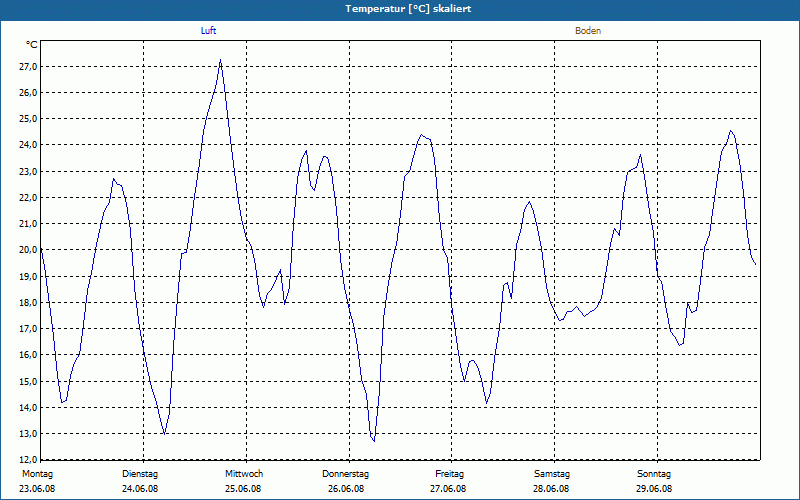The height and width of the screenshot is (500, 800).
Task: Click the 25,0 y-axis value
Action: point(28,119)
